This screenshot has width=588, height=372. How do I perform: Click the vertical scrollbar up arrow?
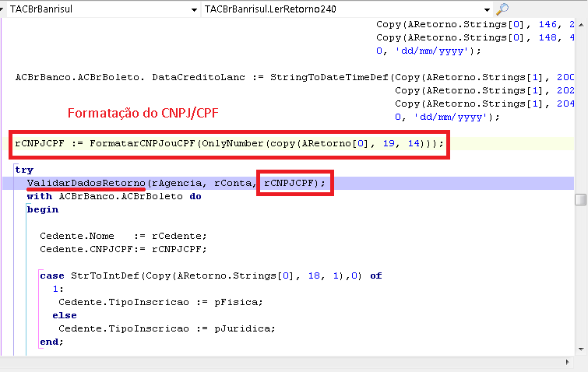point(581,25)
